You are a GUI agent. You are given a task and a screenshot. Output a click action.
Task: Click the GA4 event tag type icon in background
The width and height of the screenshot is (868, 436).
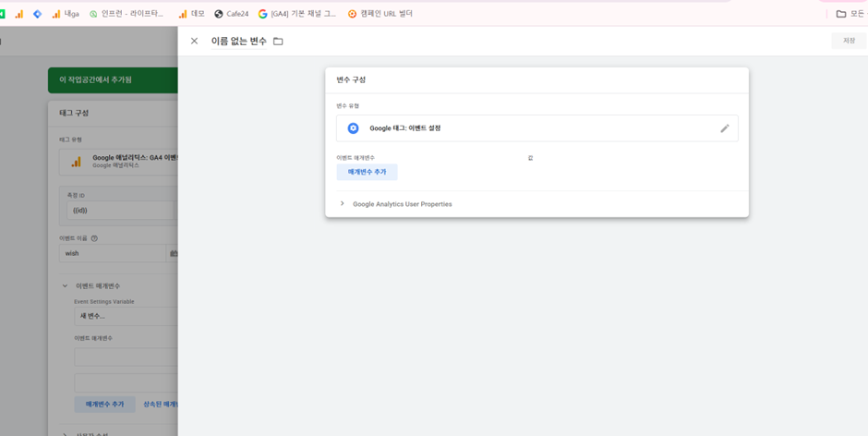pos(77,162)
